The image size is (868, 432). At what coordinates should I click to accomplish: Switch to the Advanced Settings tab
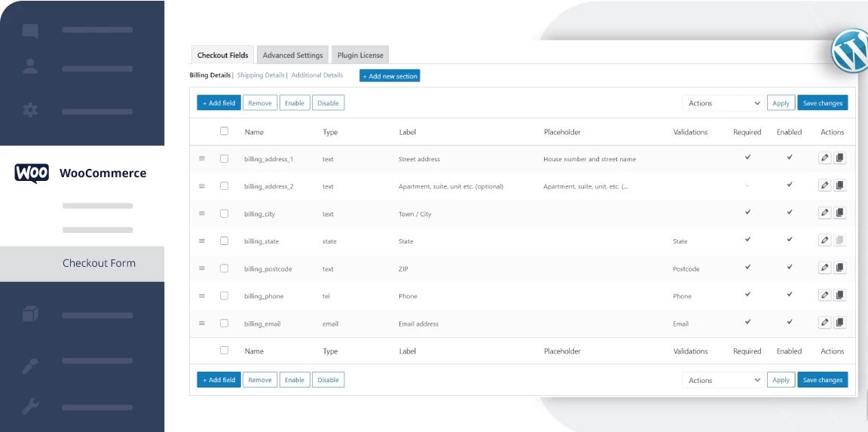coord(293,55)
